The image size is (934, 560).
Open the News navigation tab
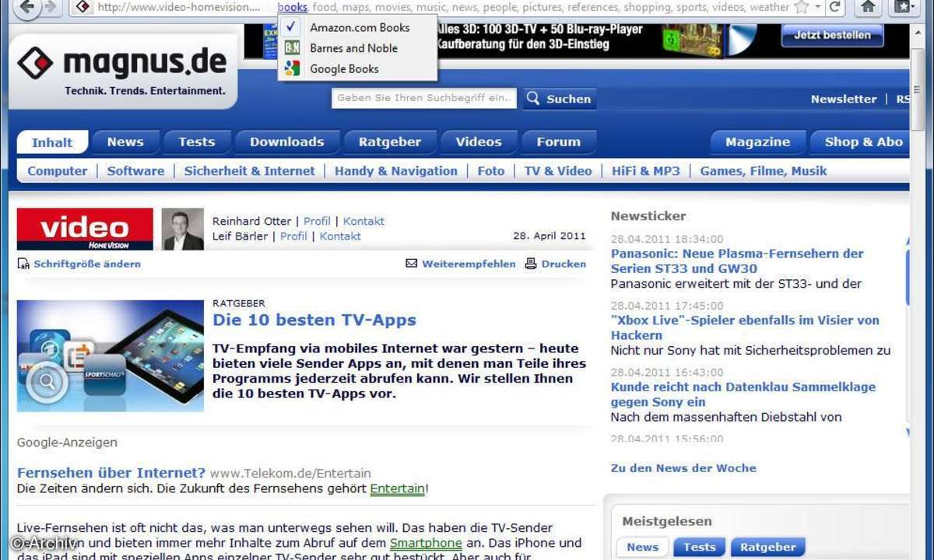pyautogui.click(x=125, y=142)
